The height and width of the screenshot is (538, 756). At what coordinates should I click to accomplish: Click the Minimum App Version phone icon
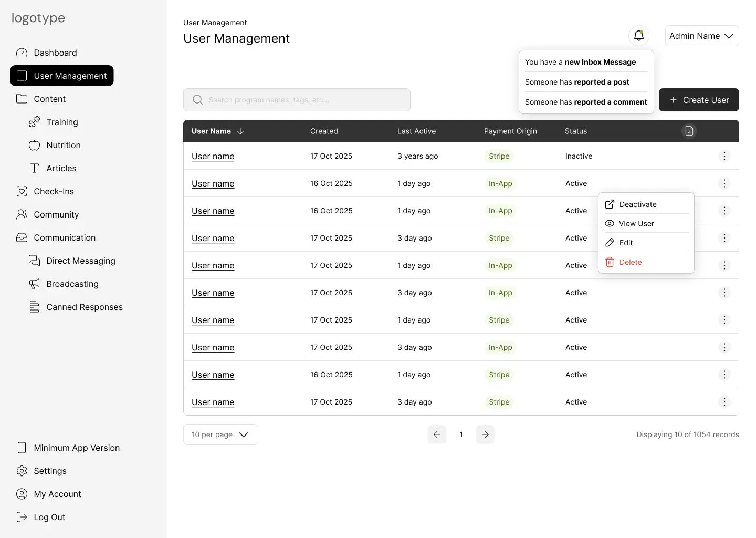coord(22,448)
